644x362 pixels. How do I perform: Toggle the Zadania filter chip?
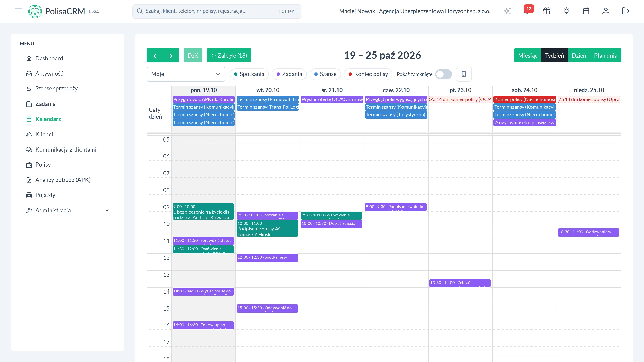click(x=289, y=74)
